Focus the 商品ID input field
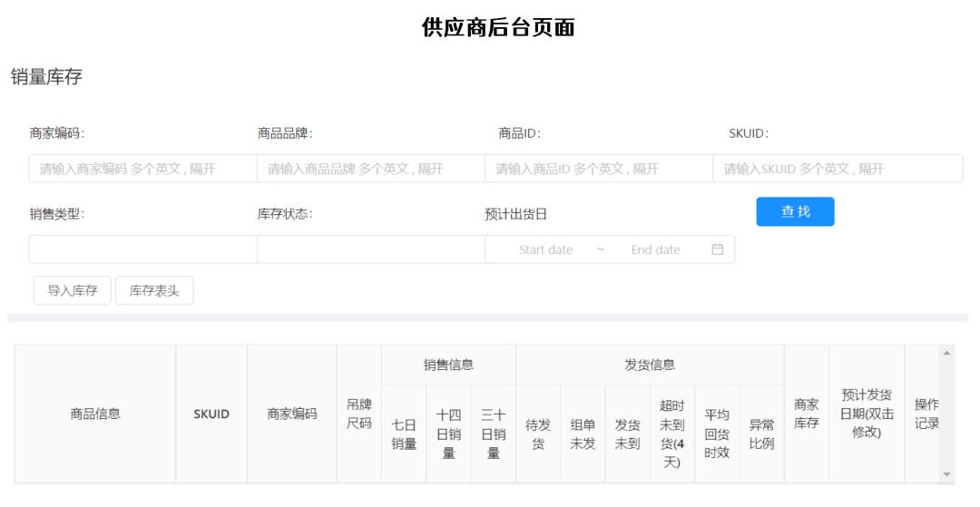This screenshot has width=980, height=507. click(x=599, y=169)
